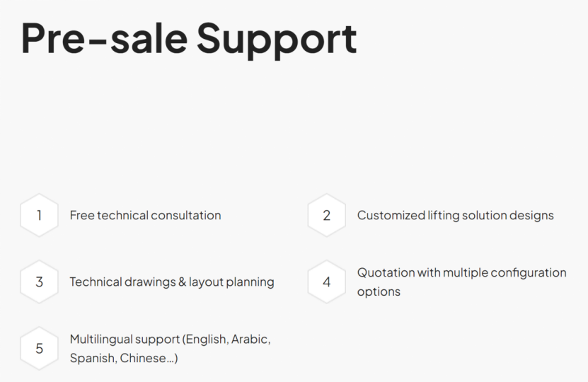Click the hexagon icon numbered 2
This screenshot has width=588, height=382.
(x=326, y=215)
